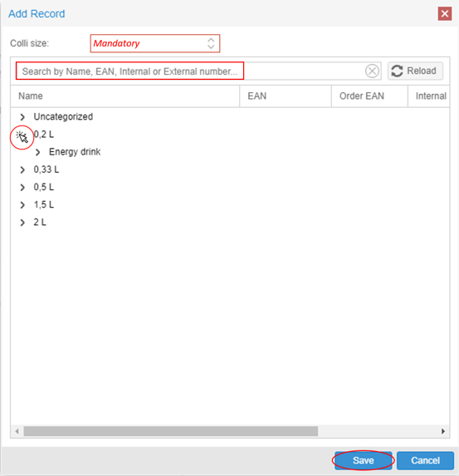Close the Add Record dialog

coord(445,13)
